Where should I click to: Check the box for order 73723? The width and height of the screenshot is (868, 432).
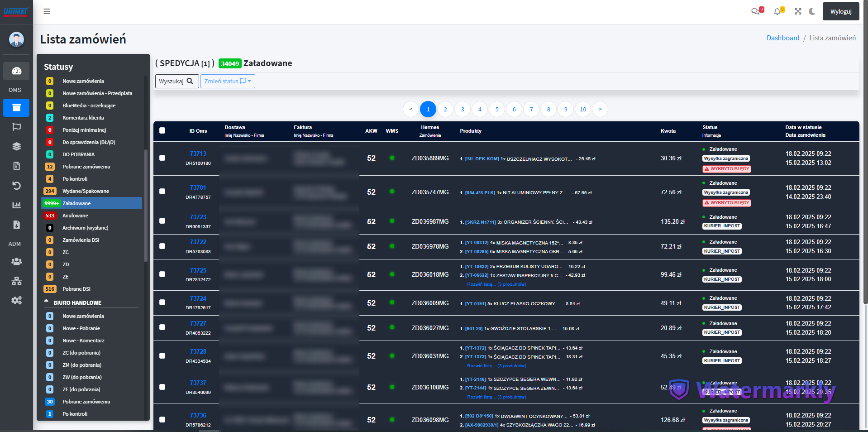162,221
